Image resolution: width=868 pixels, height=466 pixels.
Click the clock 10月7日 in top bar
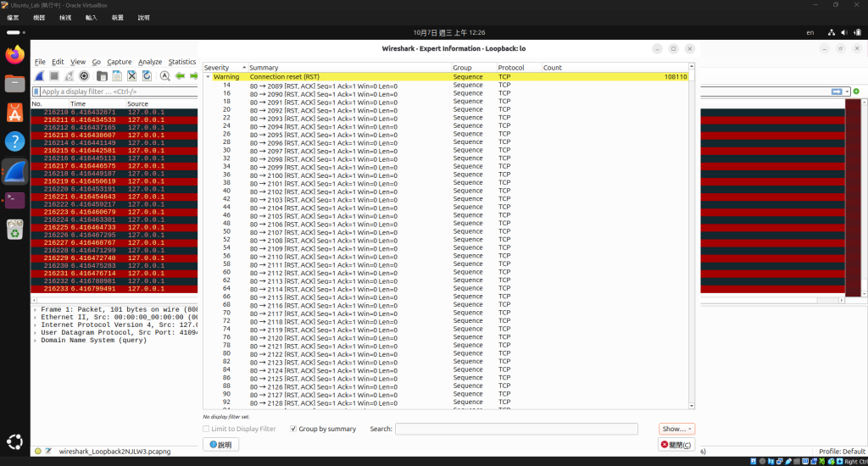[449, 33]
